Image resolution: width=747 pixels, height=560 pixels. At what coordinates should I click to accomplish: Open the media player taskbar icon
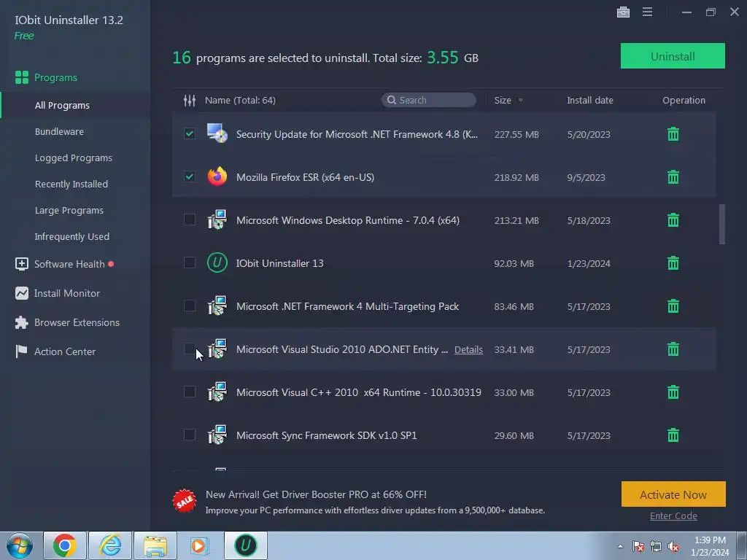tap(199, 545)
